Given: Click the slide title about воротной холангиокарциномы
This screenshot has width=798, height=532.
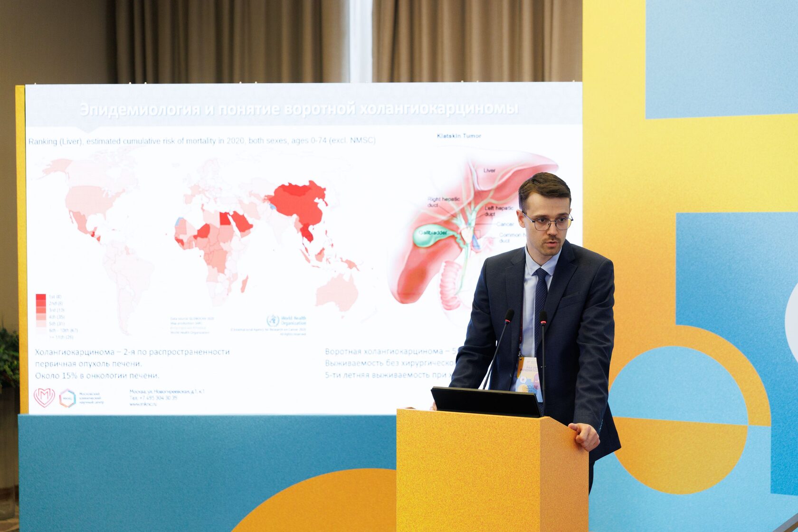Looking at the screenshot, I should click(x=299, y=109).
